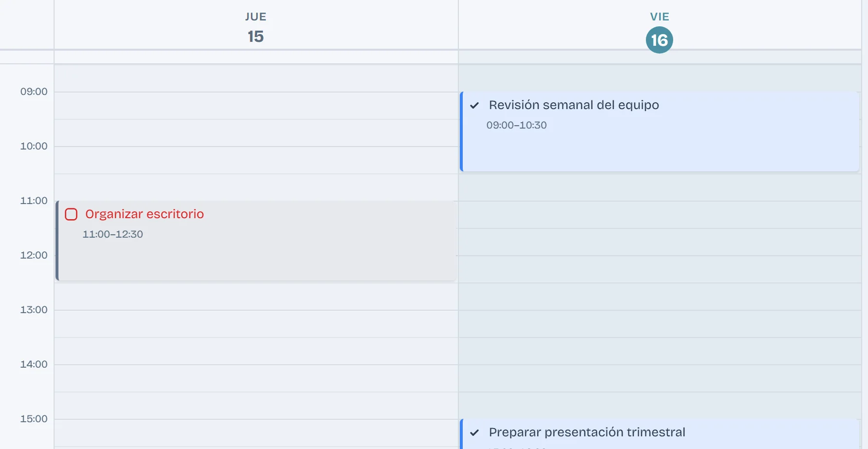Check the Organizar escritorio task checkbox
This screenshot has width=868, height=449.
pyautogui.click(x=71, y=214)
